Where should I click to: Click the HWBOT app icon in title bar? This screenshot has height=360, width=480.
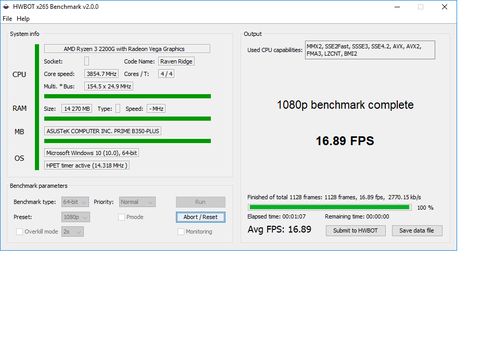[6, 7]
